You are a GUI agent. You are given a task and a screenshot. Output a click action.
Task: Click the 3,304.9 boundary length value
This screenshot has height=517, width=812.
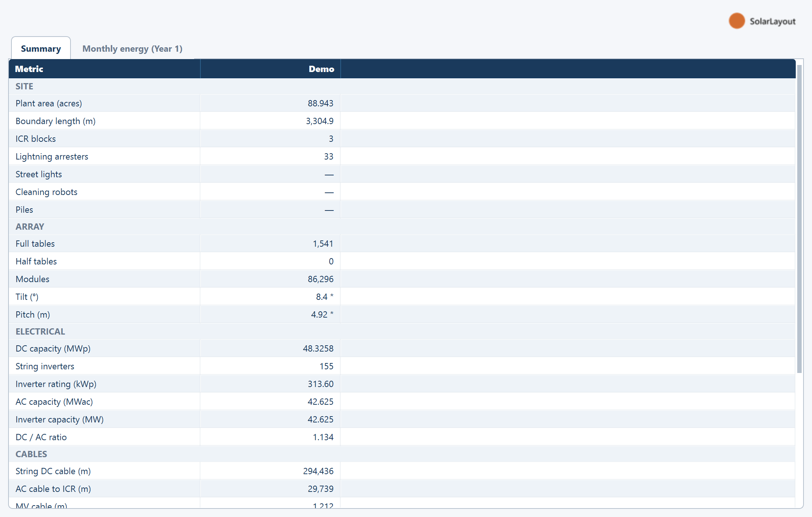pos(320,121)
